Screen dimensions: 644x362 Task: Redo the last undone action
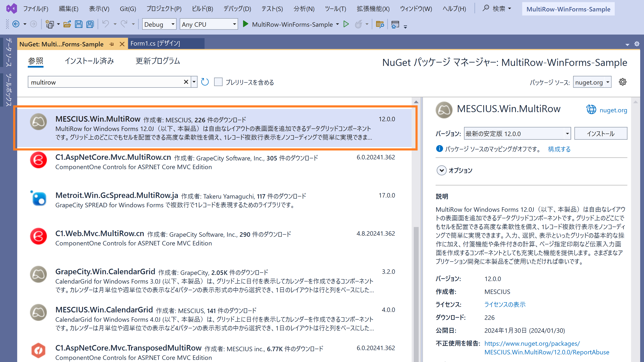coord(124,24)
